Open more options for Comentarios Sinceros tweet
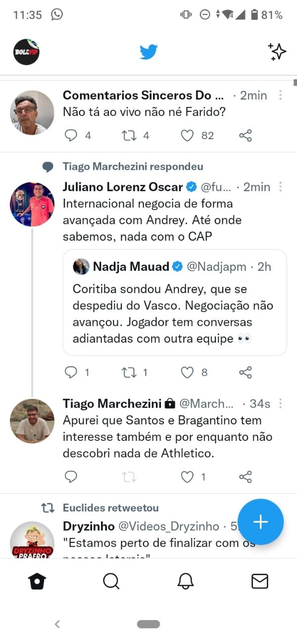This screenshot has width=297, height=644. 281,95
